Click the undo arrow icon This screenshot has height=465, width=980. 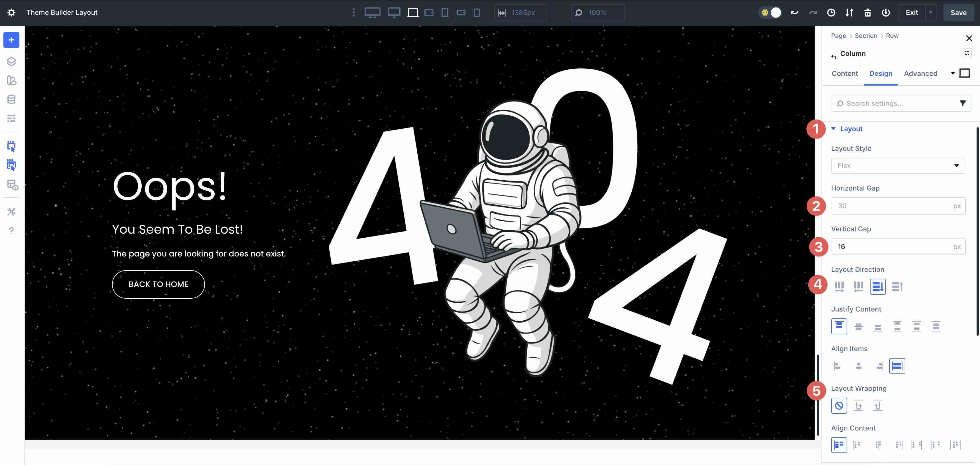(x=794, y=13)
